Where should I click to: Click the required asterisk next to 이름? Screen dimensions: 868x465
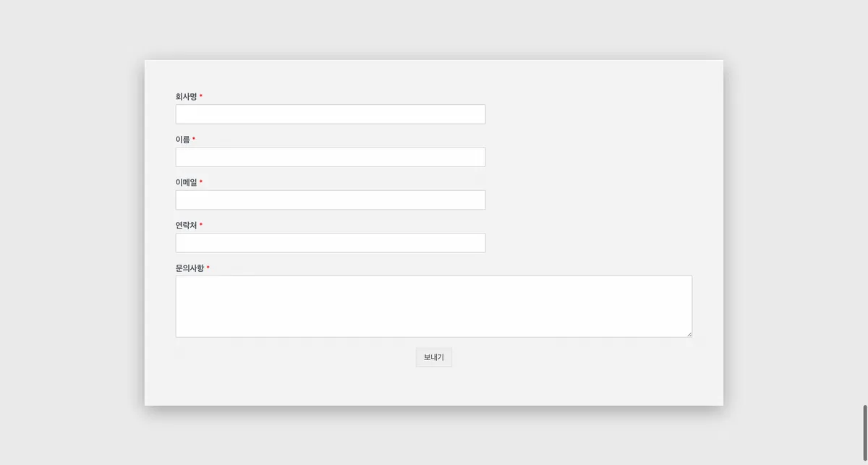click(194, 139)
